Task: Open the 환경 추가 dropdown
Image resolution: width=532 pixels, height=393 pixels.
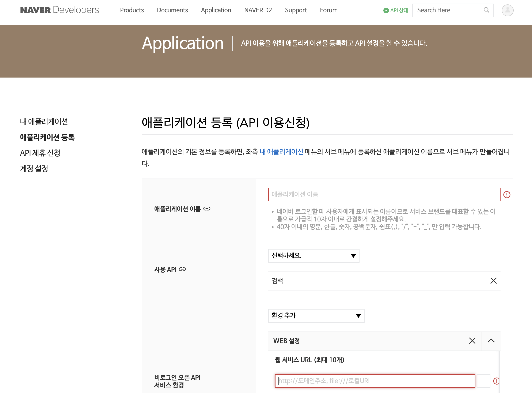Action: tap(316, 316)
